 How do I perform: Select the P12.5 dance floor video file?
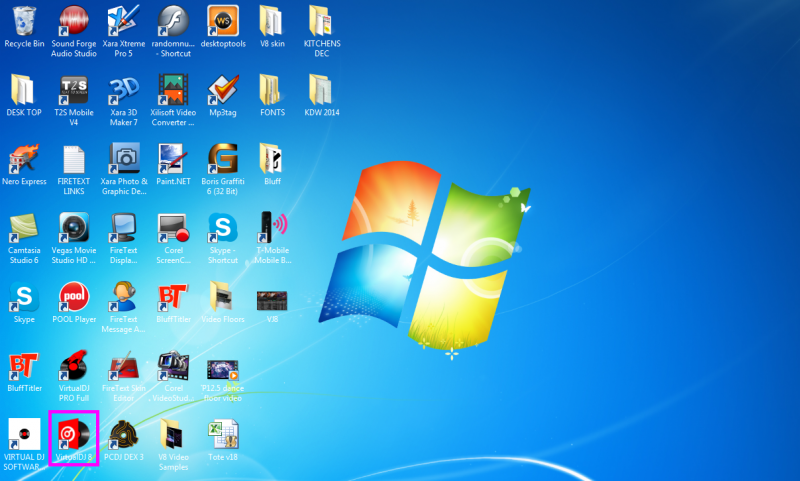(x=223, y=370)
